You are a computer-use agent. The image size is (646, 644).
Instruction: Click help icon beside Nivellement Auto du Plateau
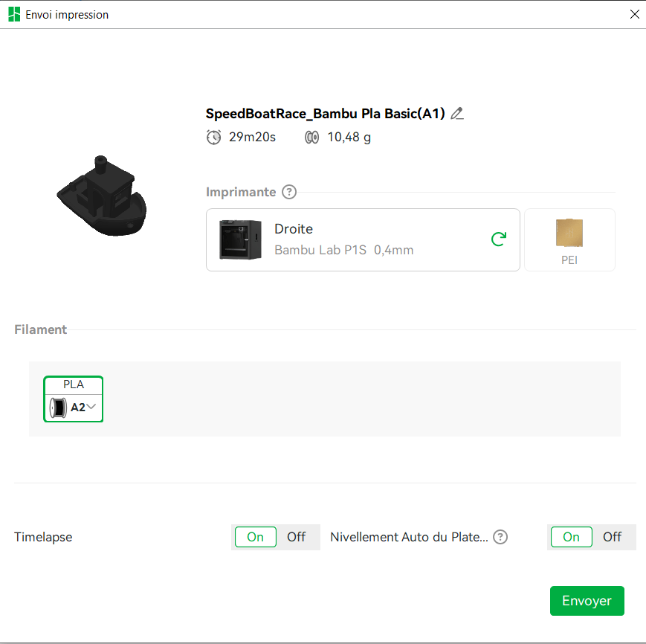click(500, 537)
